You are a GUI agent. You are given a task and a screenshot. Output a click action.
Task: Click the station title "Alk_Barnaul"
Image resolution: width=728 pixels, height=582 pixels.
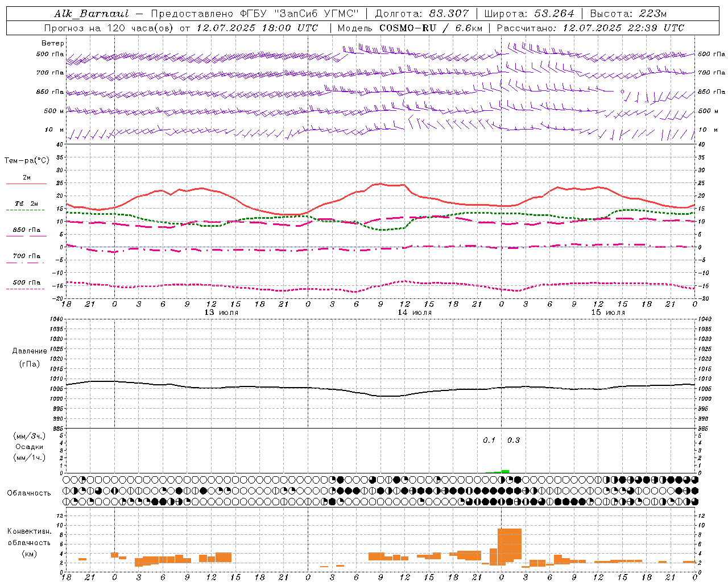pyautogui.click(x=92, y=14)
